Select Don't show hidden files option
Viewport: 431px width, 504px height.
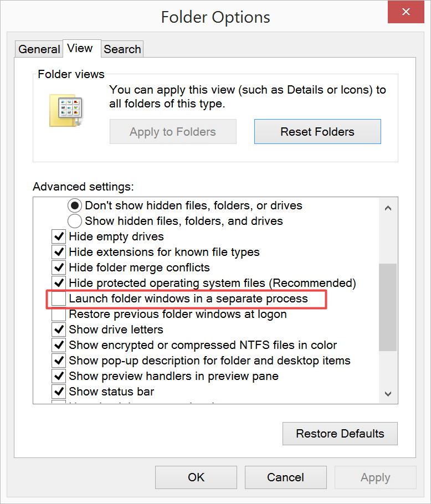click(75, 205)
